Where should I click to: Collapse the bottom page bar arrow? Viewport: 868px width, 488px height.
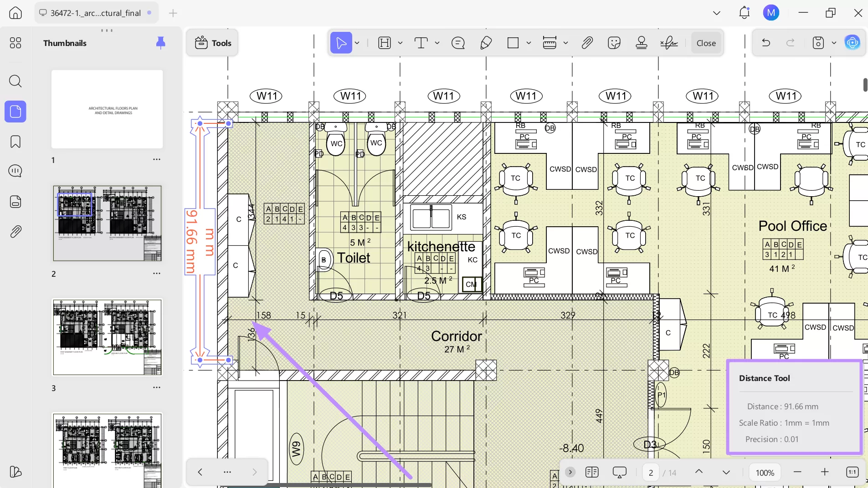click(x=570, y=472)
